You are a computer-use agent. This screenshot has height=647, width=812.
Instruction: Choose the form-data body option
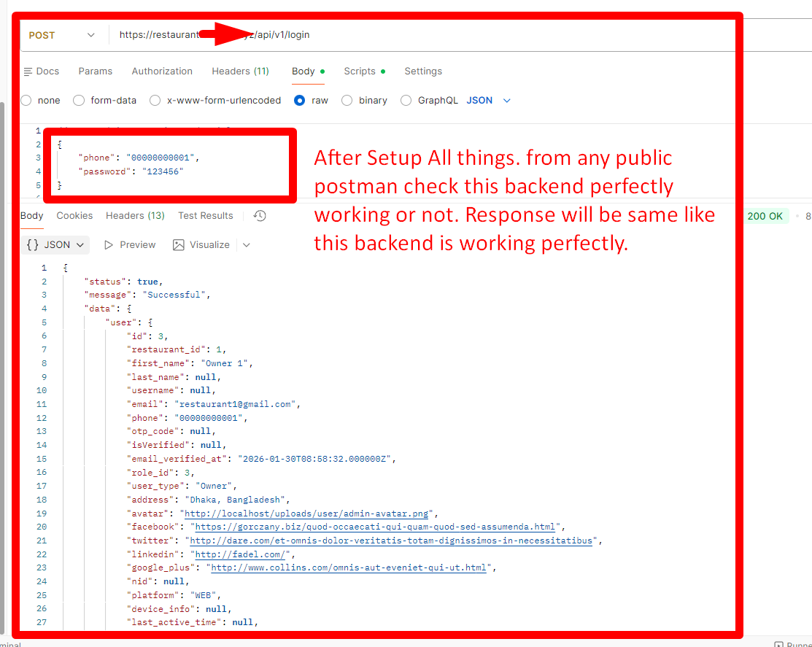[80, 101]
